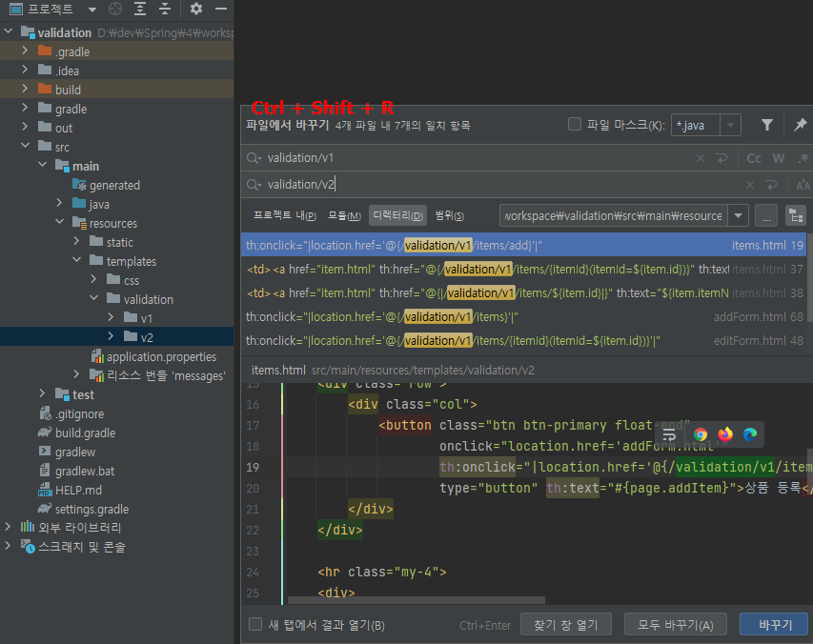Insert new line in search field
Screen dimensions: 813x644
722,158
